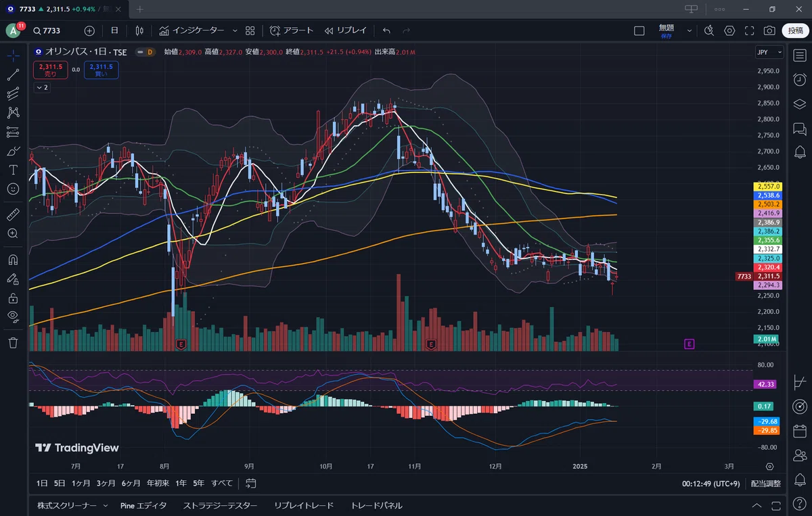The image size is (812, 516).
Task: Undo the last chart action
Action: coord(386,30)
